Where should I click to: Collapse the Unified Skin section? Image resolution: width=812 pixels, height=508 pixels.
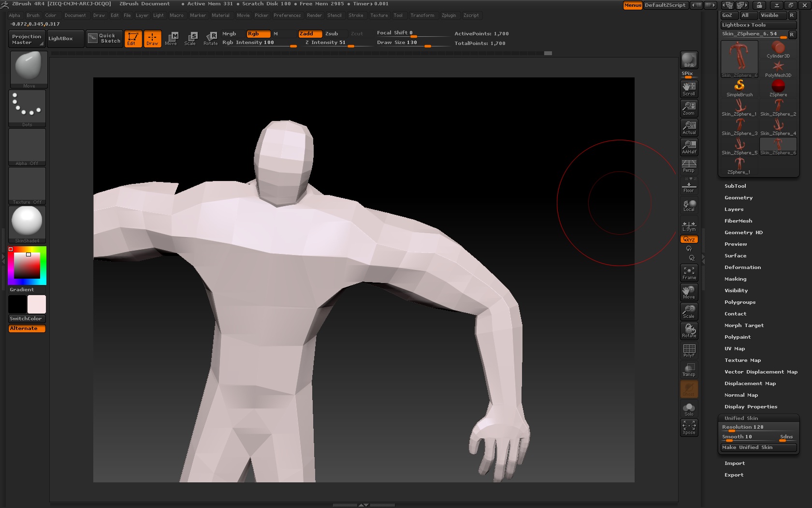tap(741, 418)
